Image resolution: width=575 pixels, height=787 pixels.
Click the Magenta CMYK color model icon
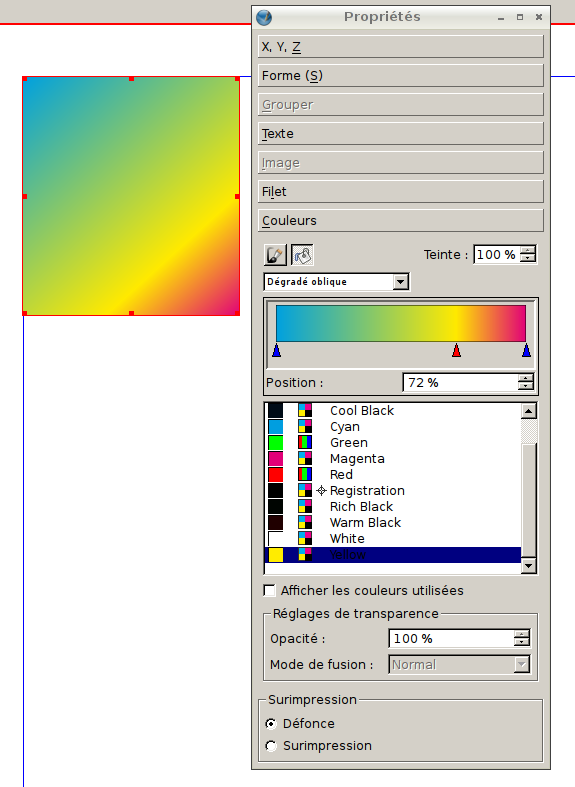tap(305, 459)
